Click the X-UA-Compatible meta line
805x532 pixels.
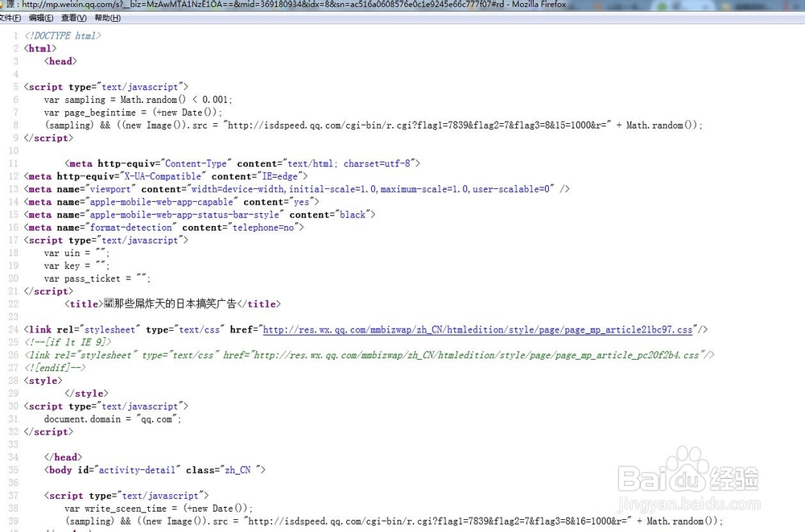[x=165, y=176]
